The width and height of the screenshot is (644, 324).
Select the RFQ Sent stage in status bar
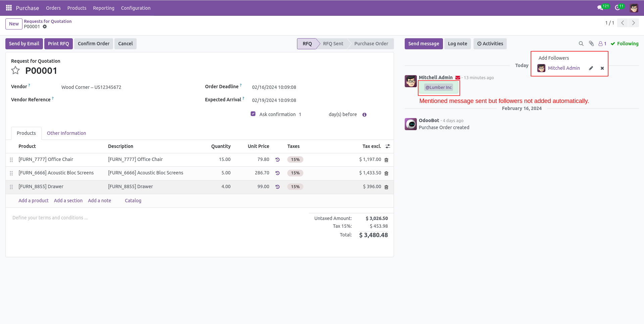point(333,44)
